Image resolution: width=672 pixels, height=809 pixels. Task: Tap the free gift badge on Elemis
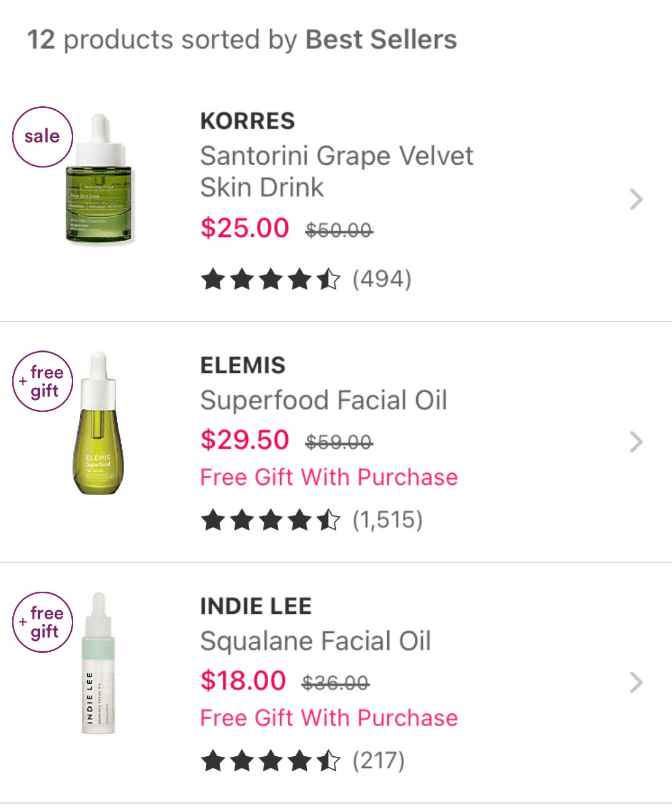coord(42,381)
